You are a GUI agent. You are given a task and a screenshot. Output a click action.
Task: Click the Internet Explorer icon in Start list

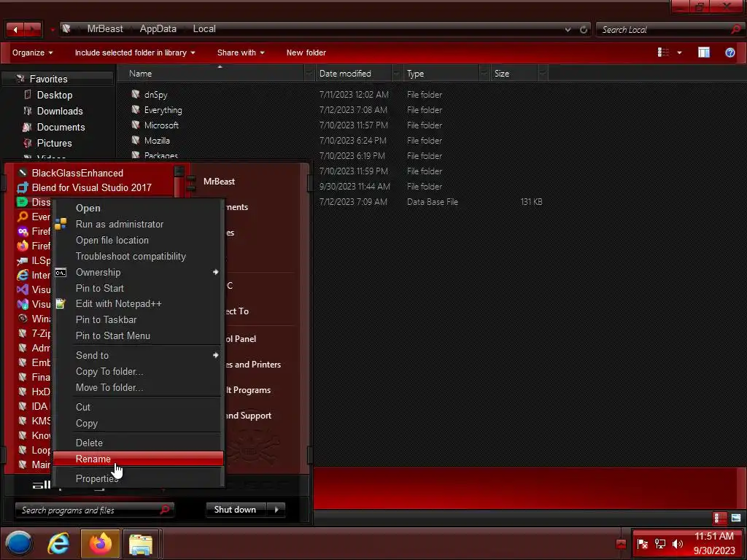[23, 275]
